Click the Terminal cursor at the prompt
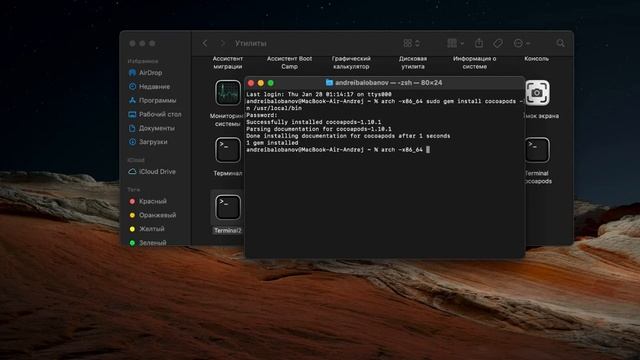Viewport: 640px width, 360px height. point(428,150)
